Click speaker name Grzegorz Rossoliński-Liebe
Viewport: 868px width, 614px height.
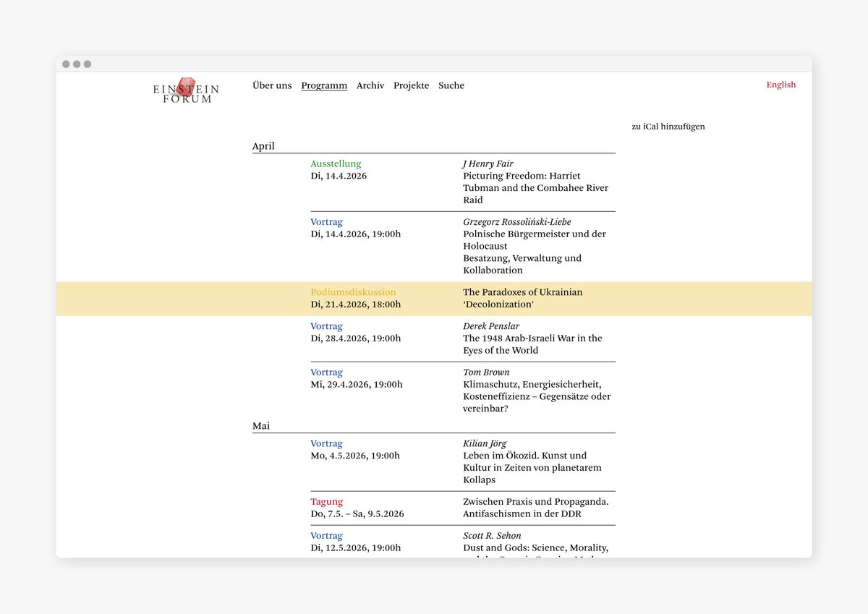pos(517,222)
